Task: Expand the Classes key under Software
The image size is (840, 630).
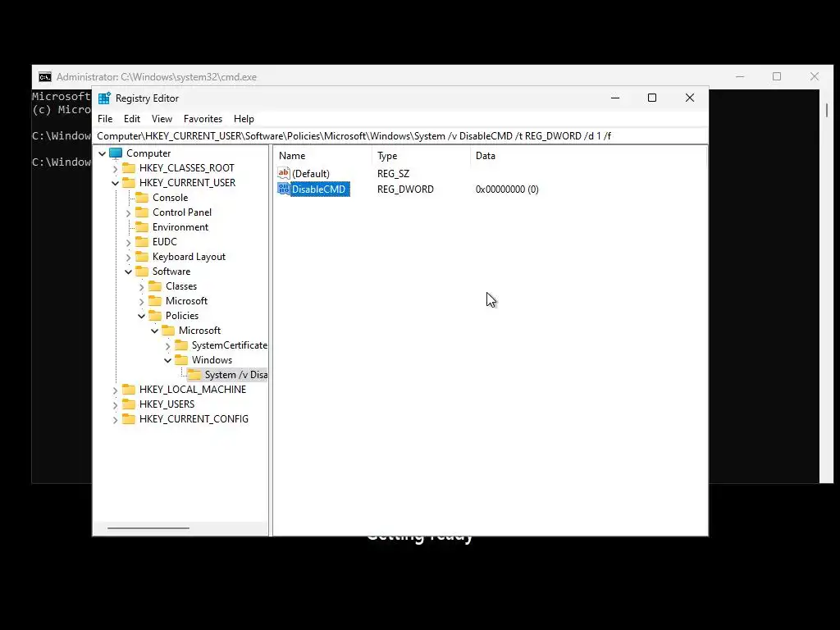Action: (x=141, y=287)
